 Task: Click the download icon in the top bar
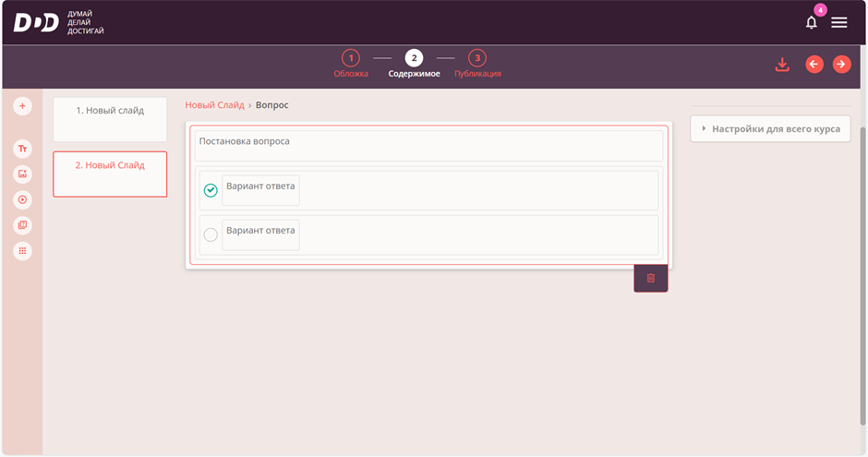tap(782, 65)
